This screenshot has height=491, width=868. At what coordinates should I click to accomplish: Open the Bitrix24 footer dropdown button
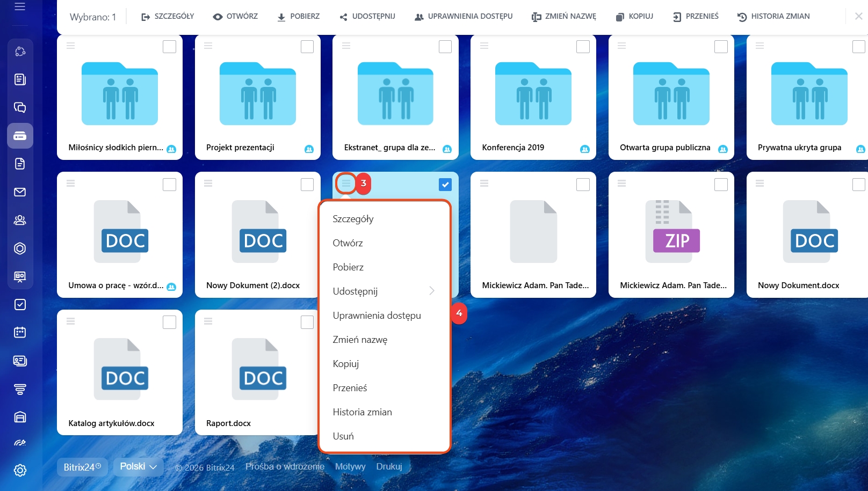click(x=82, y=467)
